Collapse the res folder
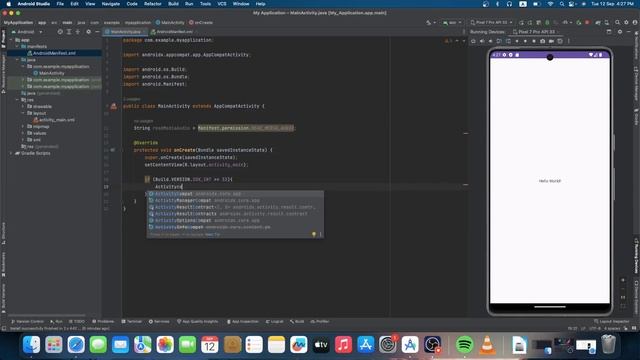This screenshot has height=360, width=640. pyautogui.click(x=18, y=100)
